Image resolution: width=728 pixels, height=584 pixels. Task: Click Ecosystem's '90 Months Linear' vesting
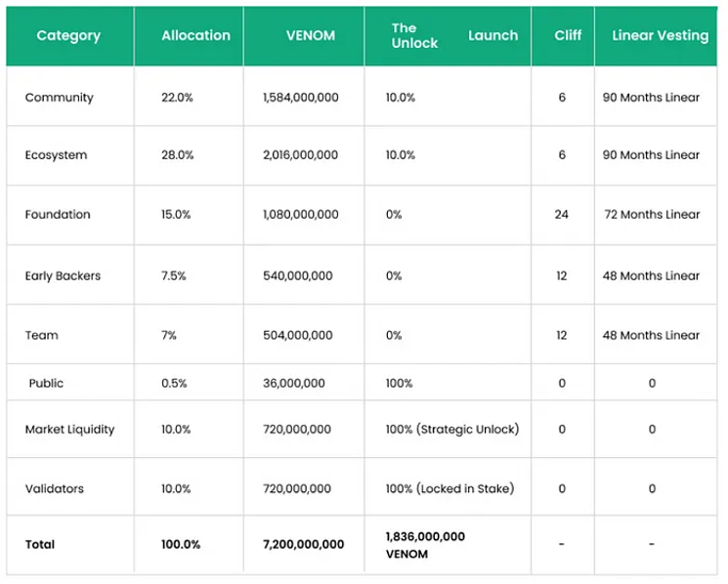coord(651,155)
